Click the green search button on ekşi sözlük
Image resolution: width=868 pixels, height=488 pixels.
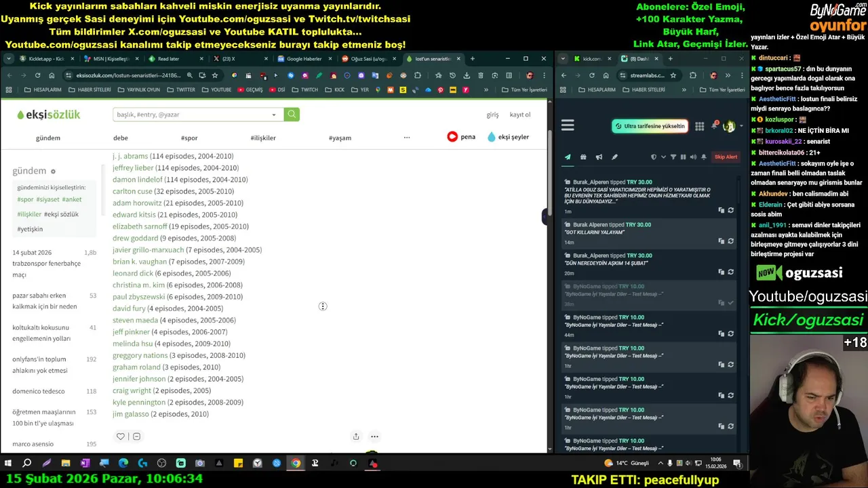292,115
